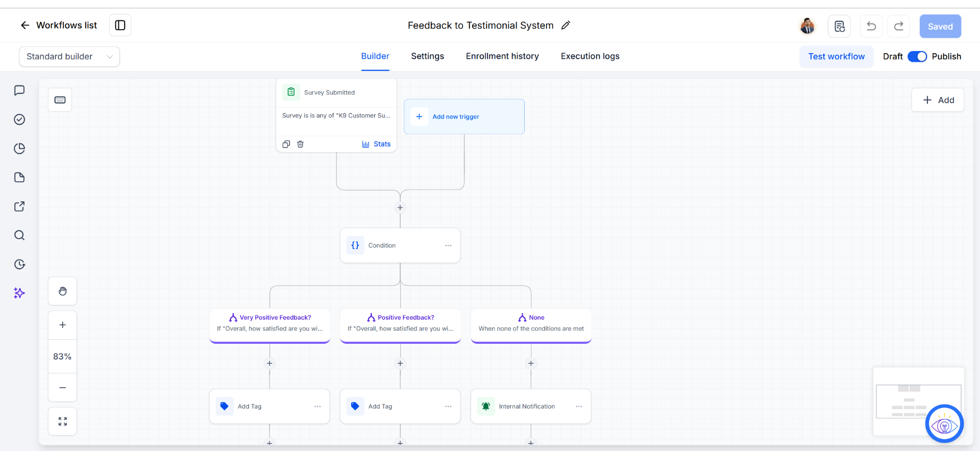The height and width of the screenshot is (451, 980).
Task: Select the hand pan tool
Action: point(62,291)
